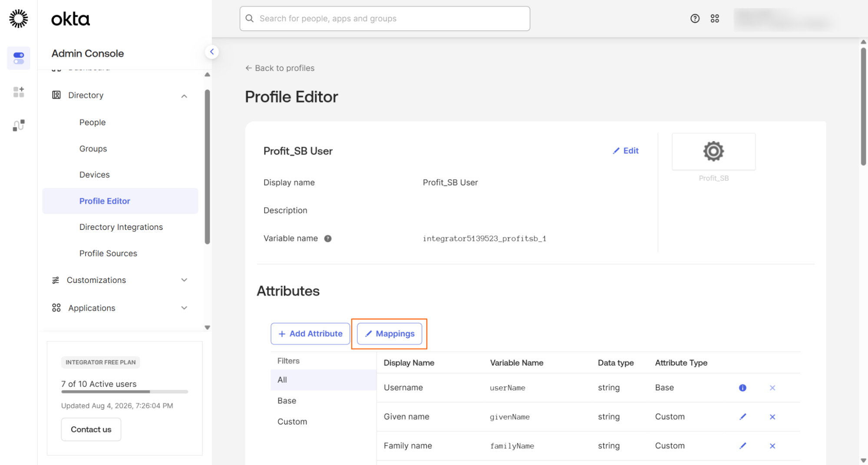Collapse the Directory section chevron

(x=184, y=96)
